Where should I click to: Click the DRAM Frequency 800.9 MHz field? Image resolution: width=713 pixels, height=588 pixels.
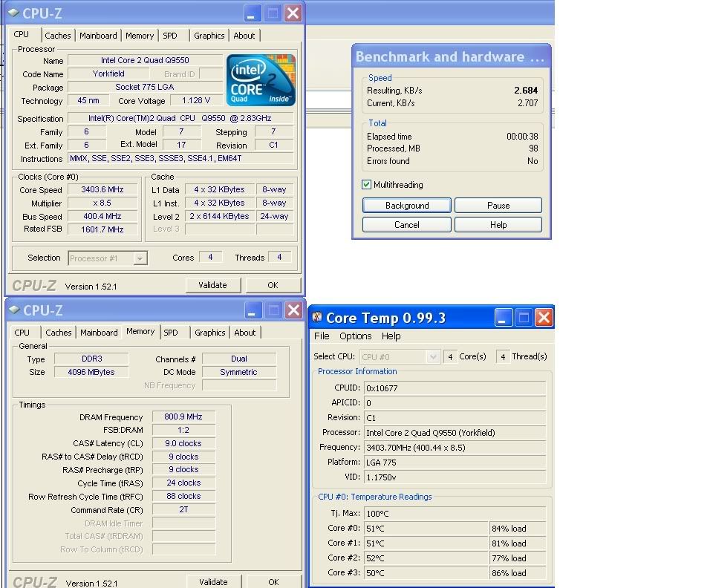click(x=183, y=416)
